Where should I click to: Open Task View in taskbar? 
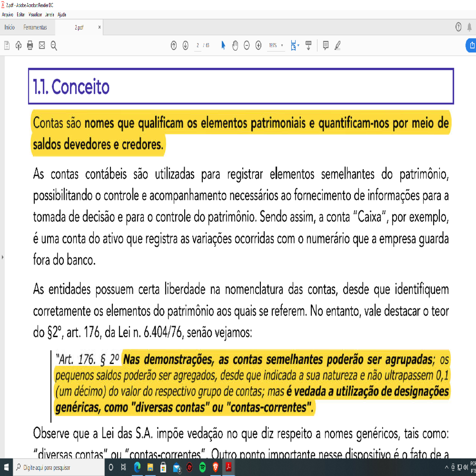(123, 467)
